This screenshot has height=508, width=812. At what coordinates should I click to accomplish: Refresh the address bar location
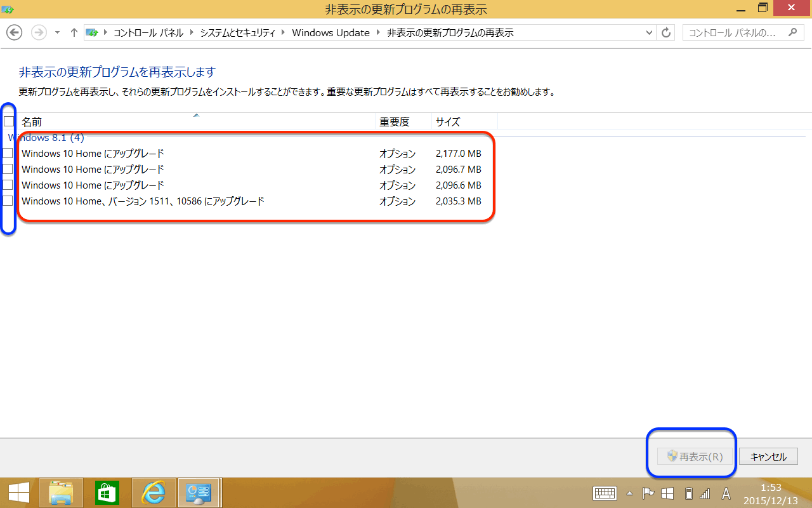coord(666,32)
